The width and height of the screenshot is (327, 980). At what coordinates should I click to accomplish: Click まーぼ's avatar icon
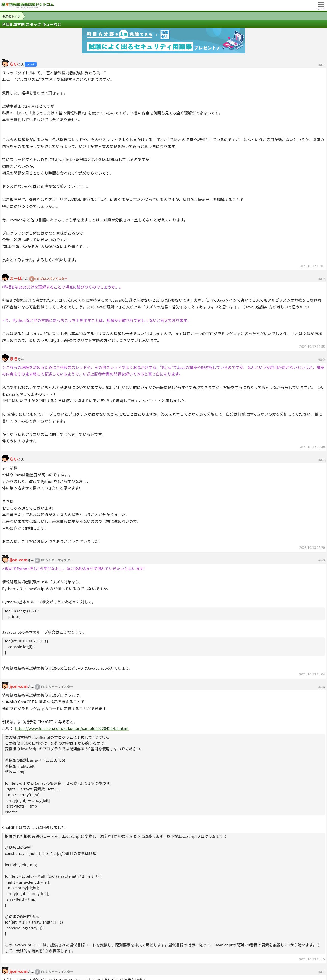click(x=5, y=278)
